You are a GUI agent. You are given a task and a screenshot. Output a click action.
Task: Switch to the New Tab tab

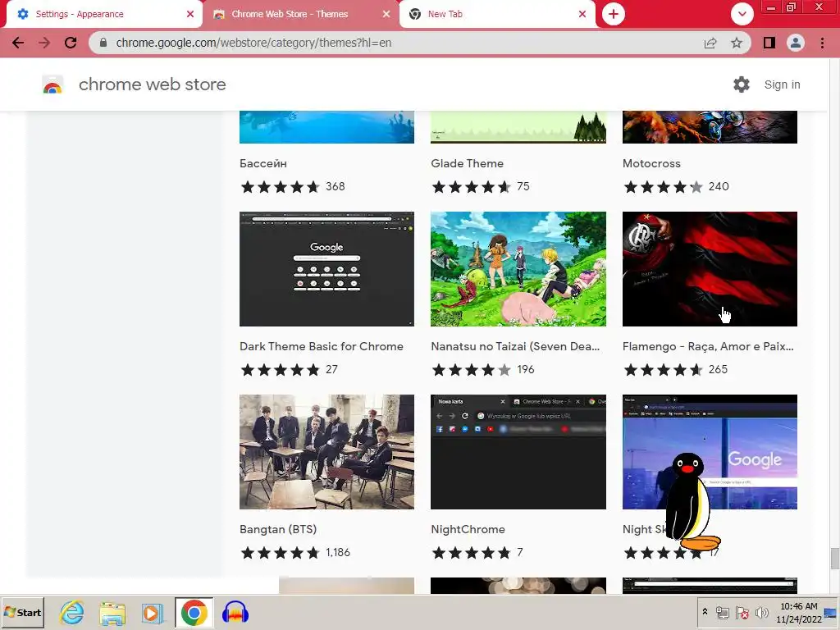coord(497,14)
